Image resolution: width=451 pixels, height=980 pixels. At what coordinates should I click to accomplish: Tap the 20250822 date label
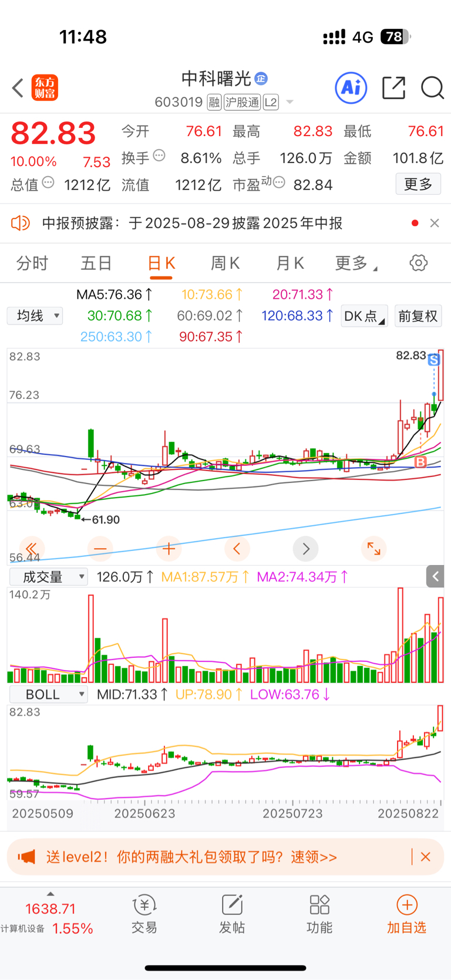click(408, 813)
